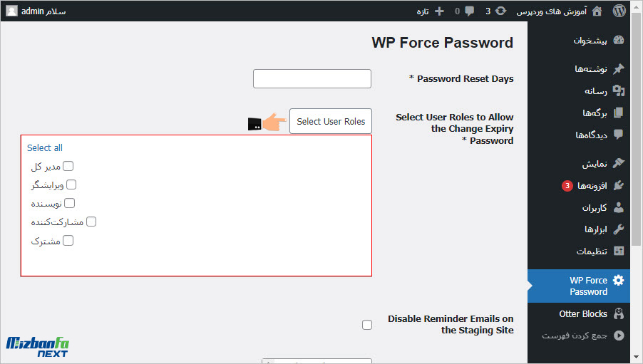Click the plugins update badge 3

click(x=567, y=186)
